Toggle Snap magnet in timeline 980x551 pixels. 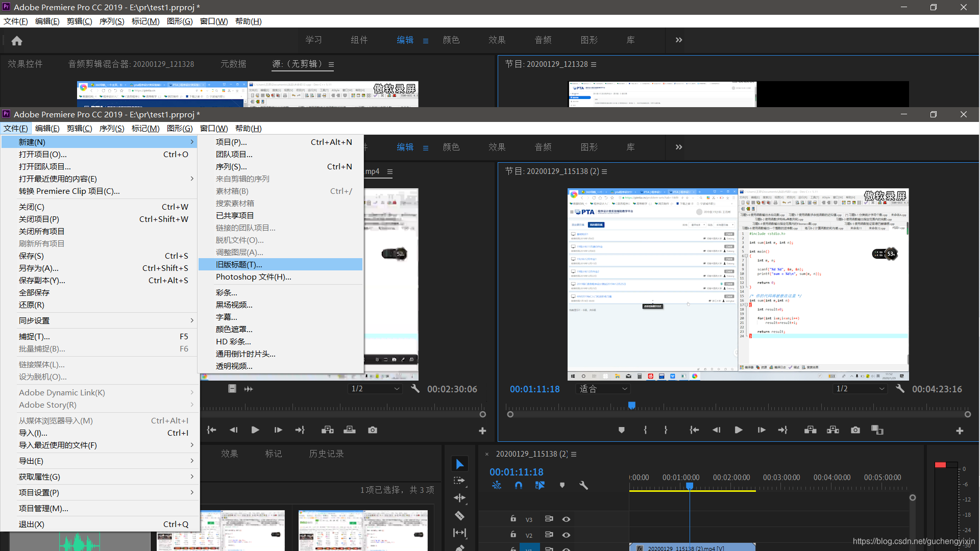(519, 485)
